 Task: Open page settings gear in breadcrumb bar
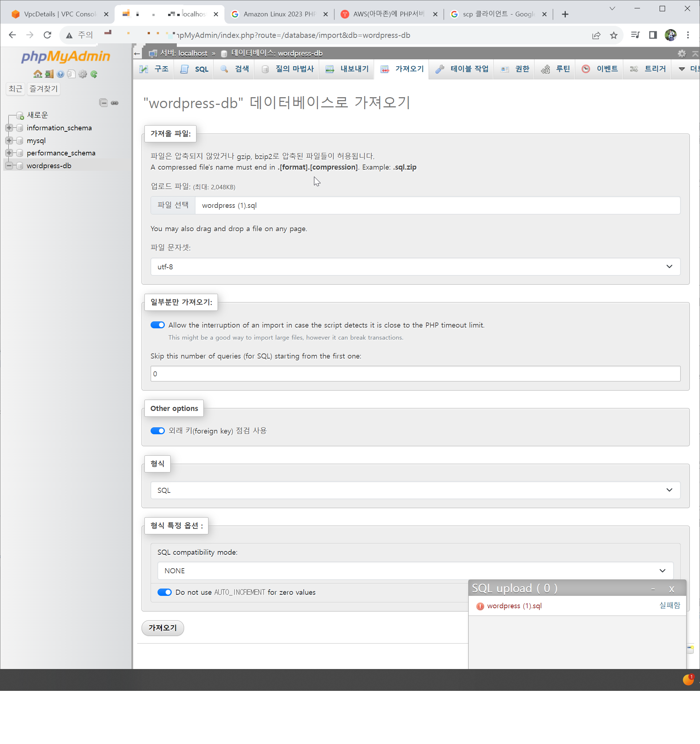(682, 54)
